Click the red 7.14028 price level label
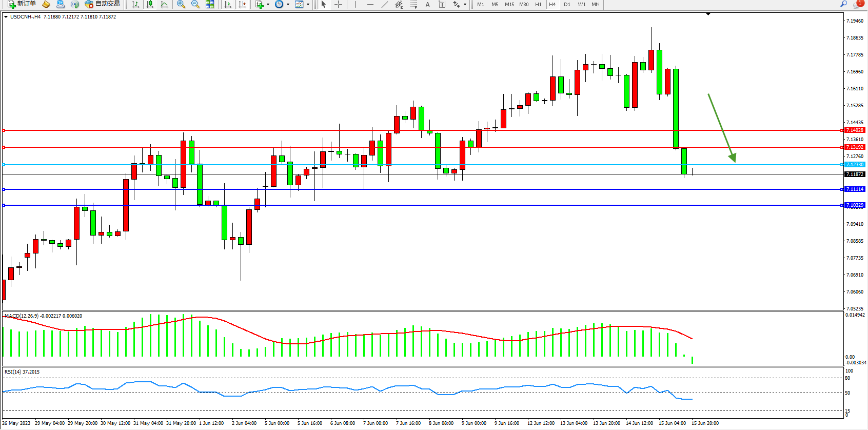Screen dimensions: 868x430 [855, 130]
